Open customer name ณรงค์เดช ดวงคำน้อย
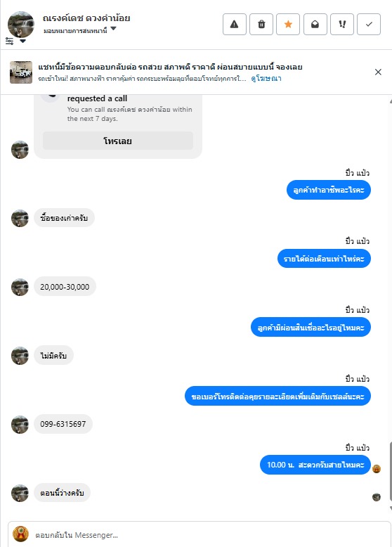This screenshot has width=392, height=547. [86, 18]
